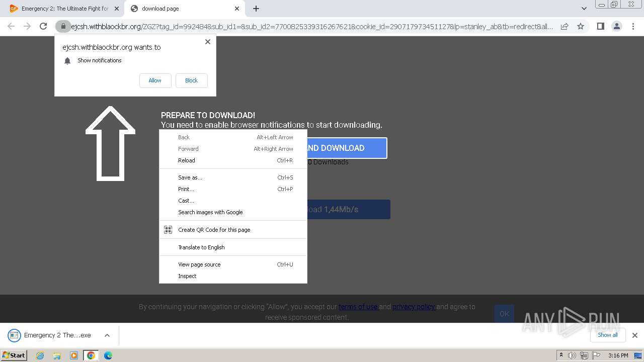Open media player from taskbar

(74, 355)
